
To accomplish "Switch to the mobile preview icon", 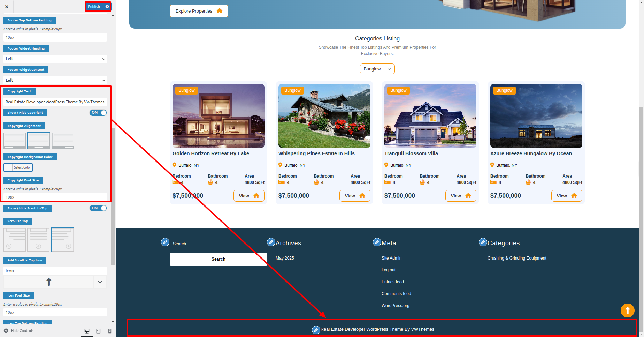I will coord(110,331).
